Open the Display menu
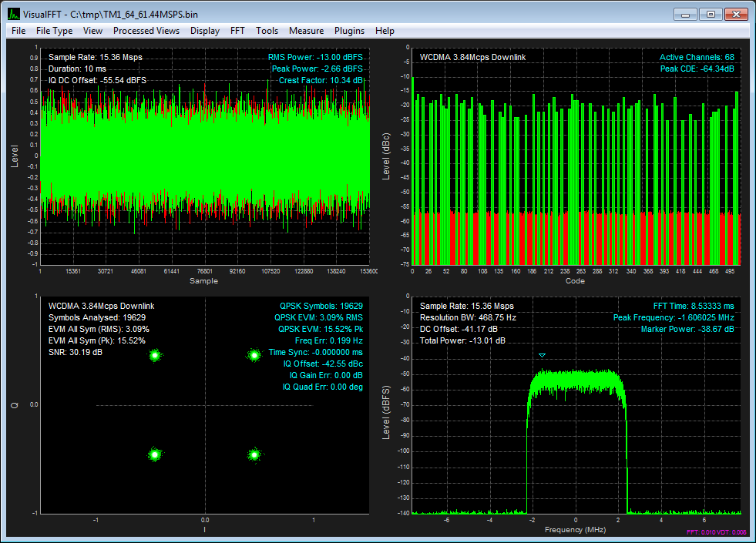This screenshot has width=756, height=543. 205,31
